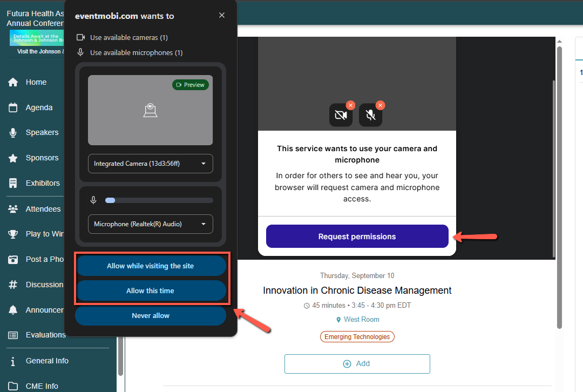Click the Add button below Emerging Technologies
Viewport: 583px width, 392px height.
pos(357,363)
